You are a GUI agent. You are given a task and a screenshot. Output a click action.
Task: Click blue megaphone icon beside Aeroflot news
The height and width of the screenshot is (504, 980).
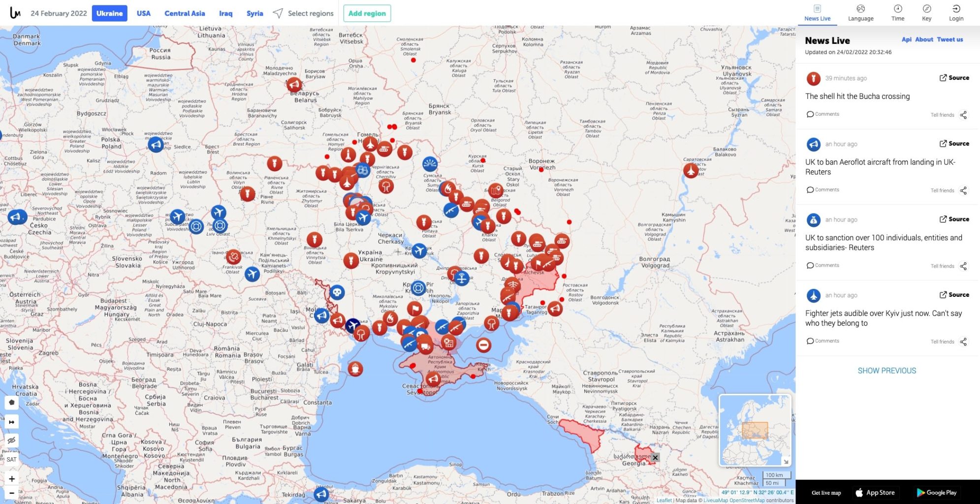click(813, 144)
